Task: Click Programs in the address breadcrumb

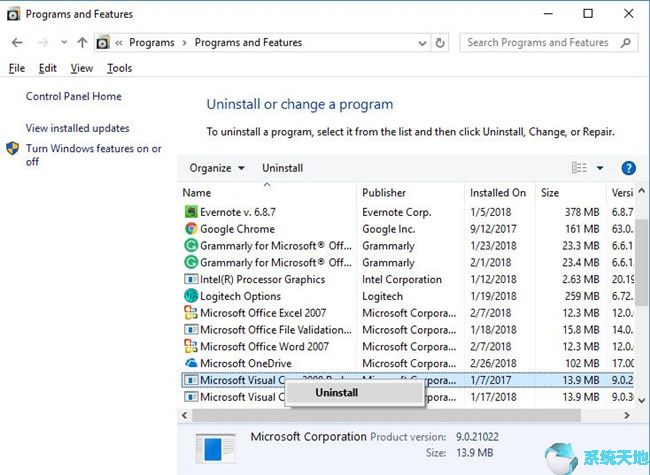Action: click(x=152, y=43)
